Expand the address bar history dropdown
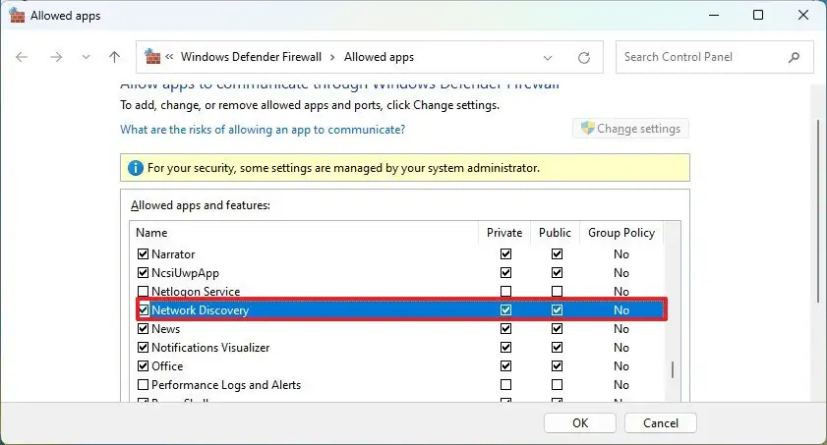The height and width of the screenshot is (445, 827). 547,57
